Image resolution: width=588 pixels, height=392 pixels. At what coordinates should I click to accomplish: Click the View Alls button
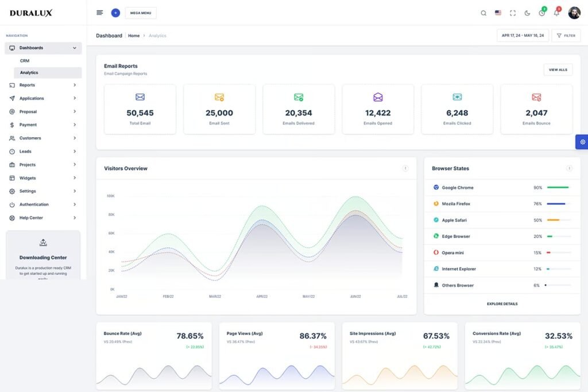click(558, 69)
